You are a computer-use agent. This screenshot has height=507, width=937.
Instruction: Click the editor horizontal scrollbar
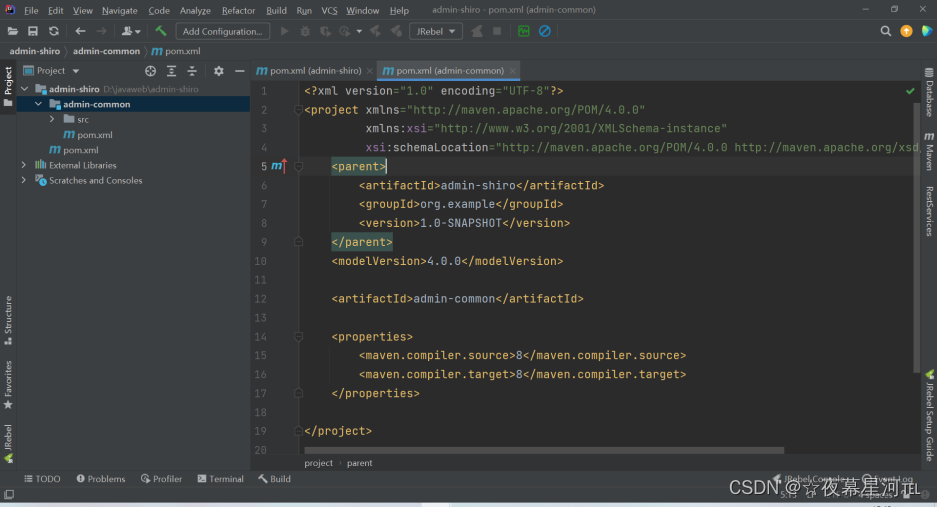(x=544, y=450)
